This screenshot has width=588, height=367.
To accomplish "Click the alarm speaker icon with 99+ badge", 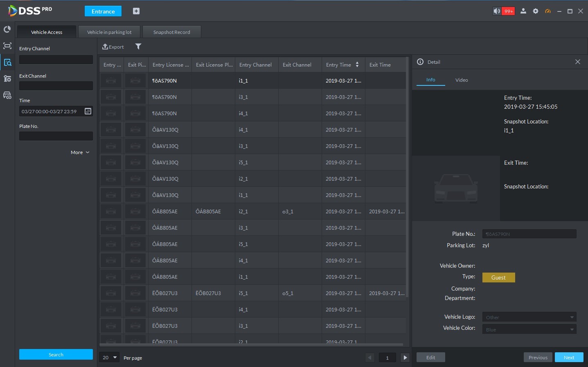I will point(503,11).
